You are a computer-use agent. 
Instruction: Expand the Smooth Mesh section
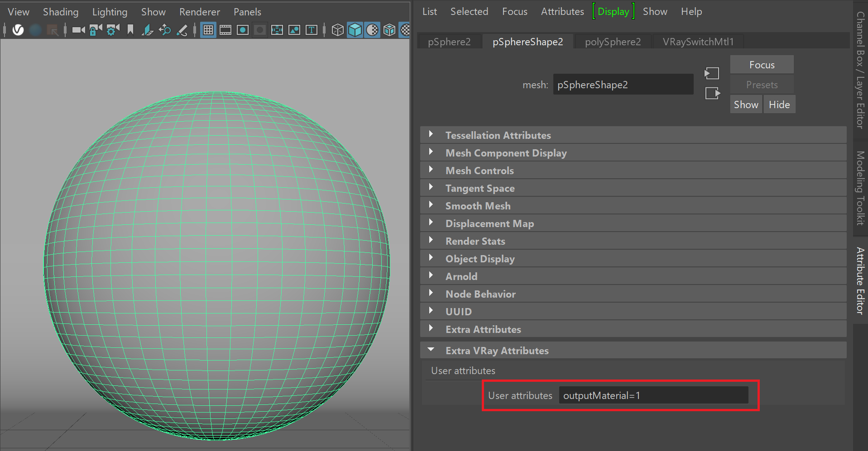point(633,206)
